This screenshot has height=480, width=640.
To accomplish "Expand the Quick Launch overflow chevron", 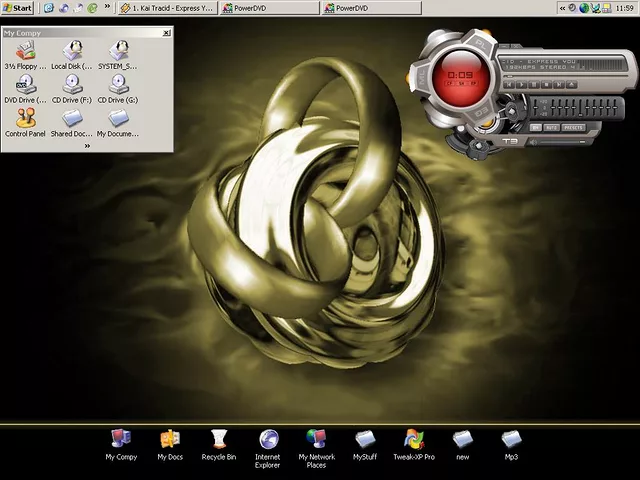I will [108, 7].
